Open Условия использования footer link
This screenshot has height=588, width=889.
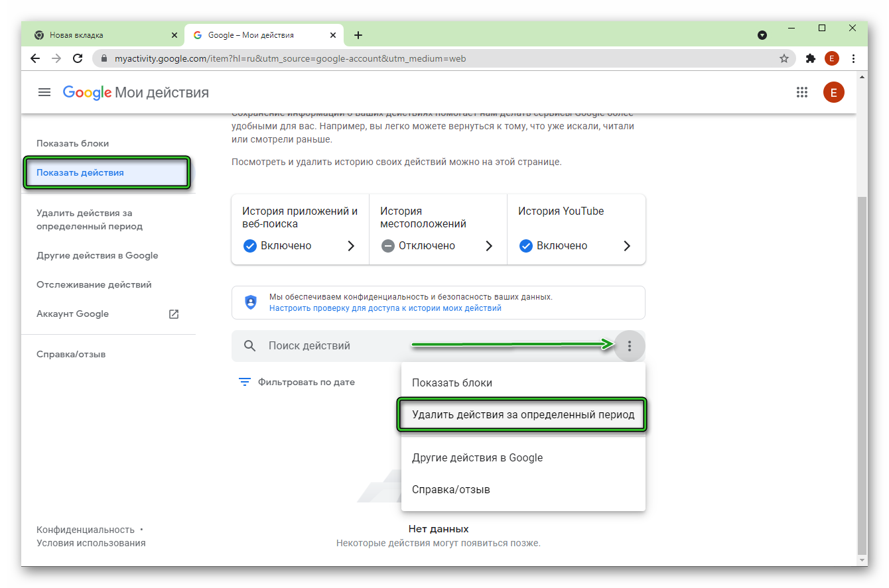[91, 543]
